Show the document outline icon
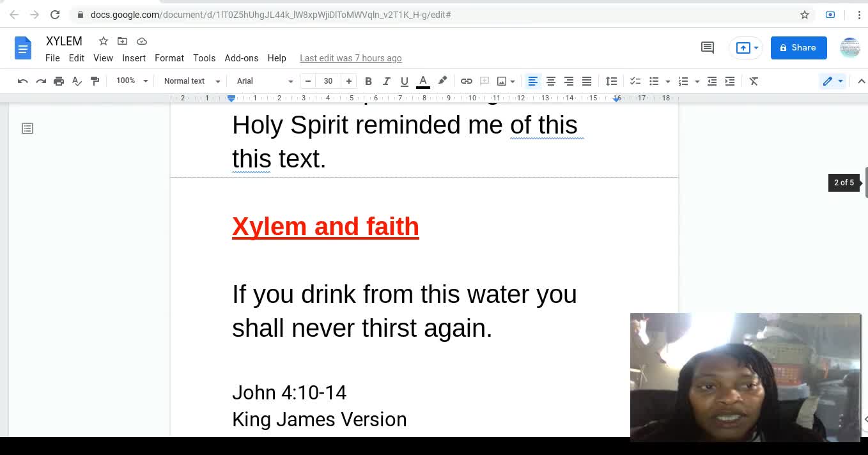 tap(27, 128)
